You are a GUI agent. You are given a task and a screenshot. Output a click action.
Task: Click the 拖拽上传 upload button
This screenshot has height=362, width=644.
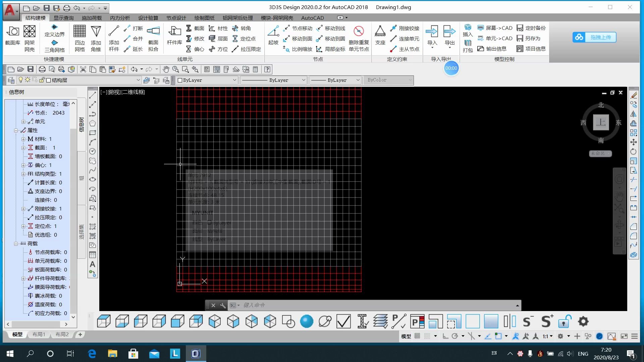pos(594,37)
